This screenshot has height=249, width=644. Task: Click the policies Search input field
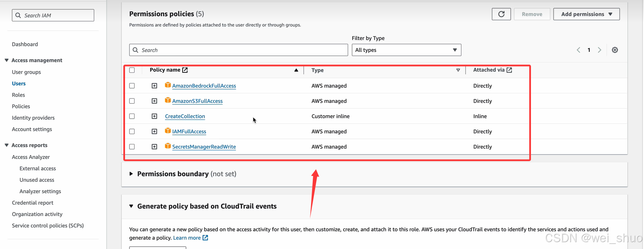pos(238,50)
